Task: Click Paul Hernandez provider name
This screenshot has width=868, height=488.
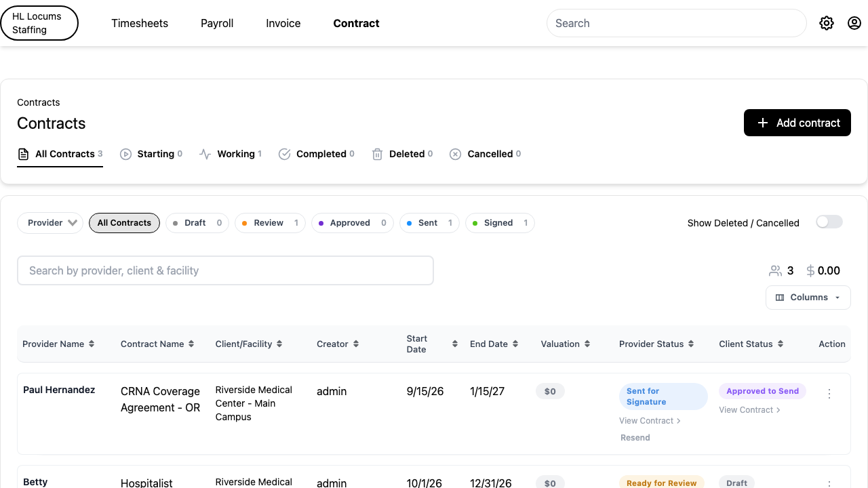Action: [x=59, y=390]
